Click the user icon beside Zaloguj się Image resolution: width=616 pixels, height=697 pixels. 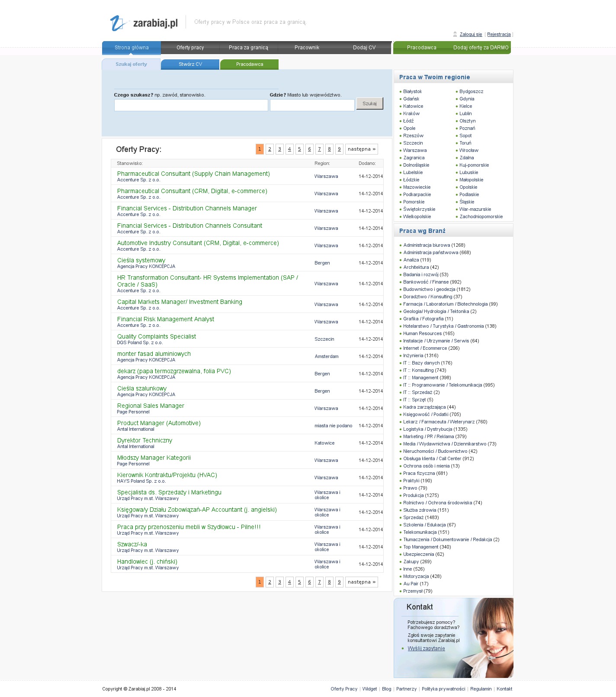click(455, 34)
